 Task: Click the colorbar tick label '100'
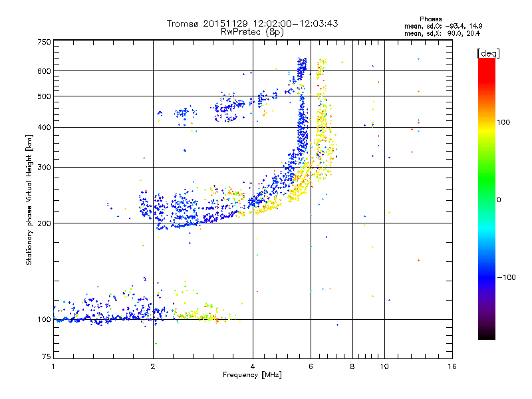[503, 122]
